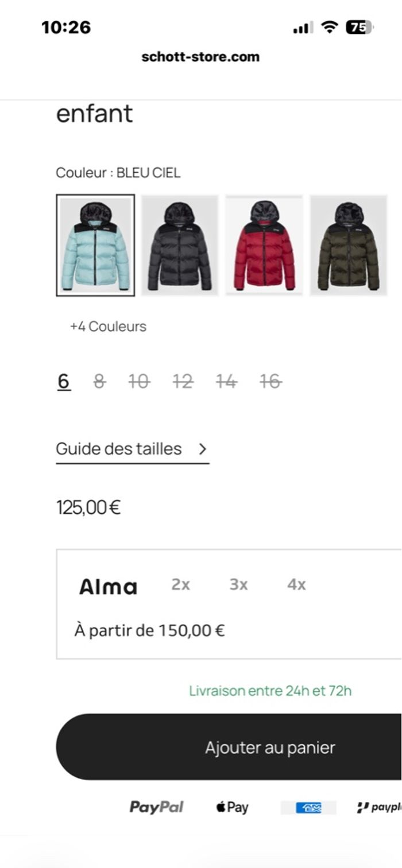Choose Alma 4x installment option
The width and height of the screenshot is (402, 868).
[296, 585]
